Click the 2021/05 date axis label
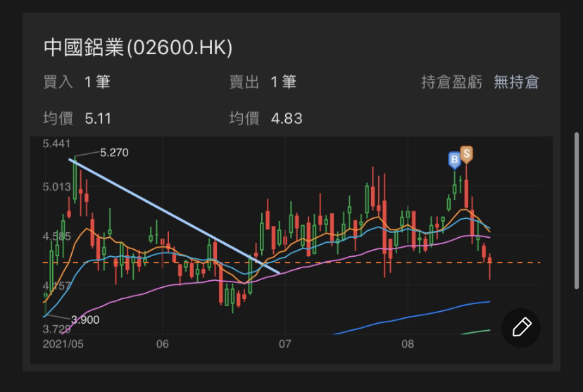The height and width of the screenshot is (392, 583). tap(63, 344)
